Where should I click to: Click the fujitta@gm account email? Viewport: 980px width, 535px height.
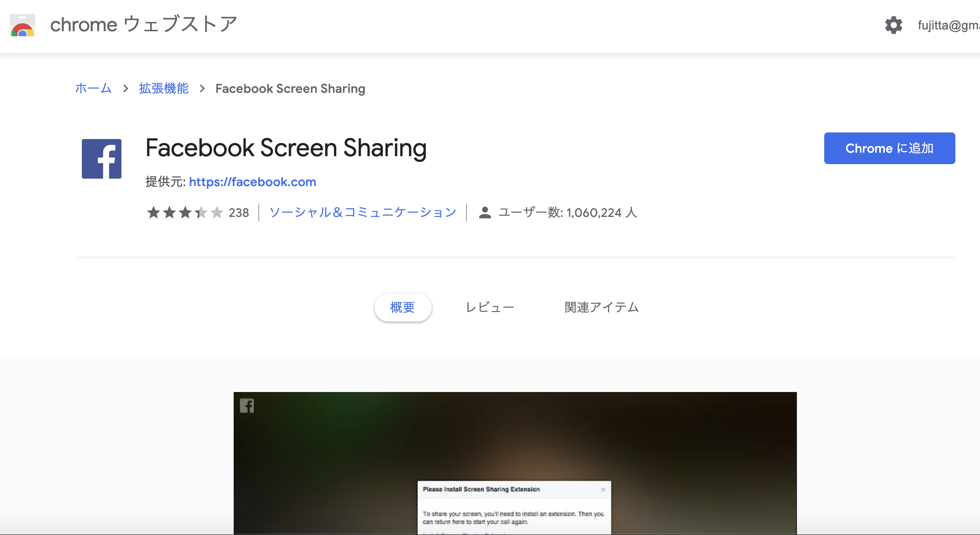(x=948, y=25)
